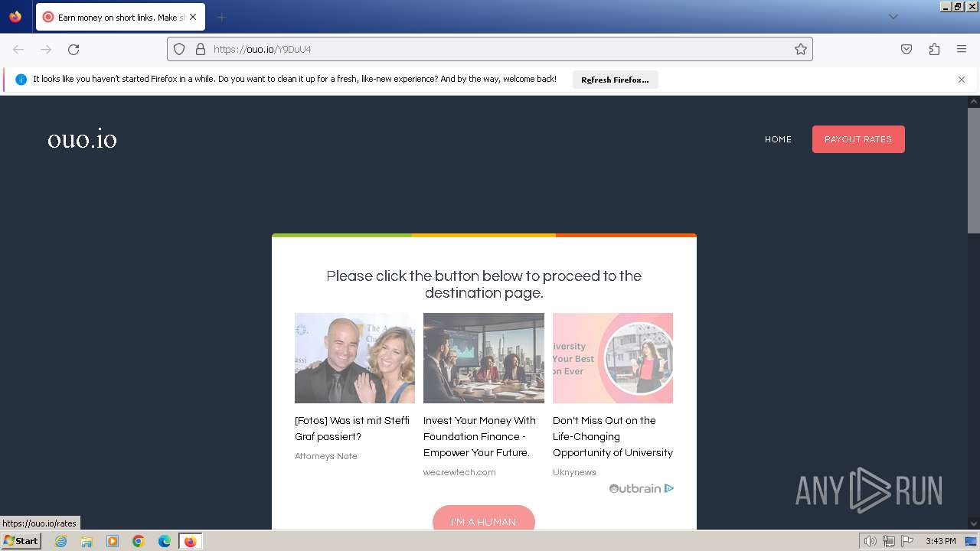Open the Windows Start menu

pos(21,541)
